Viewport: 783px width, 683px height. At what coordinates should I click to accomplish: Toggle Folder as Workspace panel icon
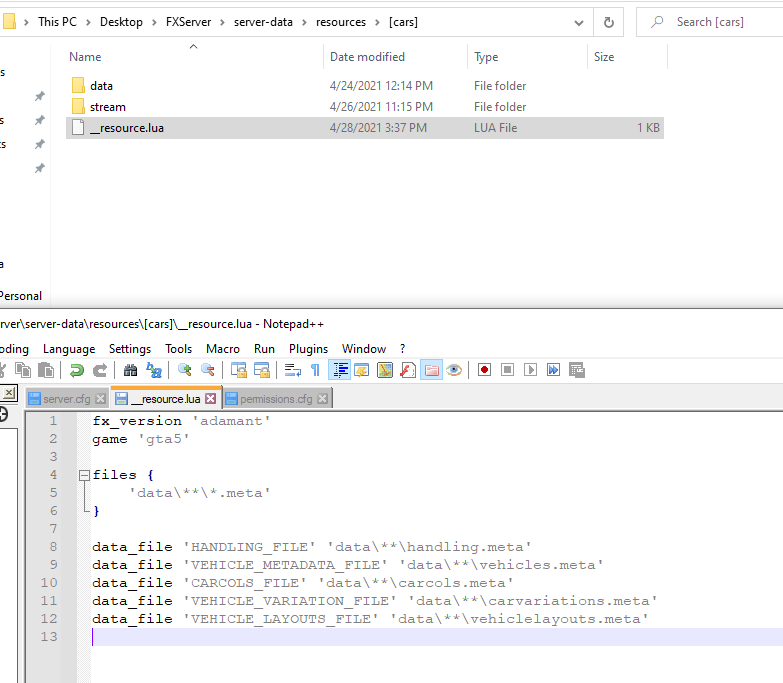click(431, 370)
